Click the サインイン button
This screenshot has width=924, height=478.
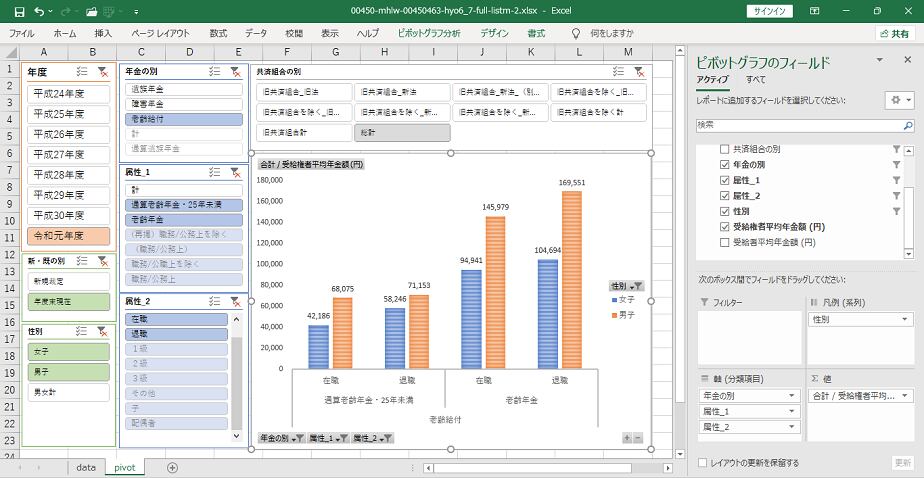click(x=768, y=11)
